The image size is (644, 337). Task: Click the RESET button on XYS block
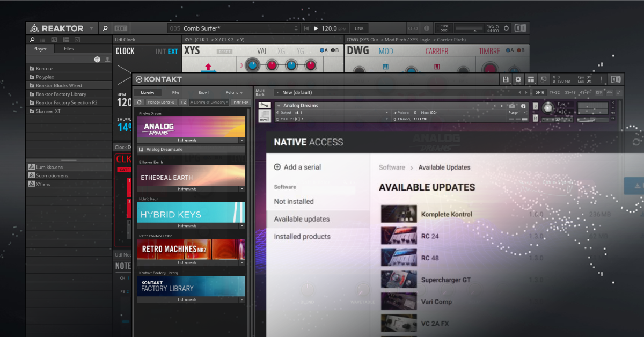click(x=224, y=52)
